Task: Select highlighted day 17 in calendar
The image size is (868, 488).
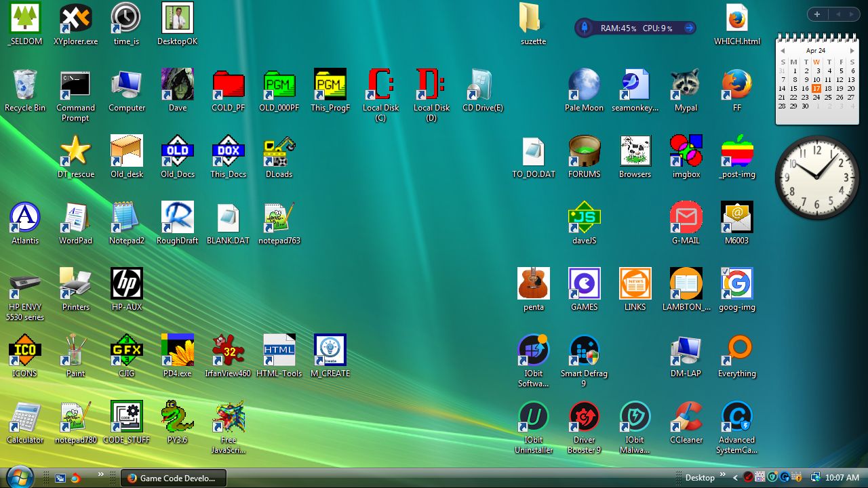Action: (x=816, y=88)
